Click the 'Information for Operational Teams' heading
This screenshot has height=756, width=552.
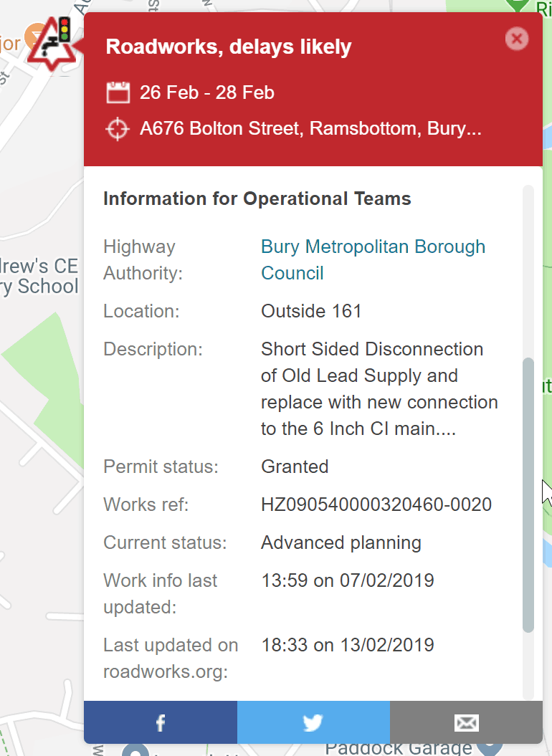point(257,198)
